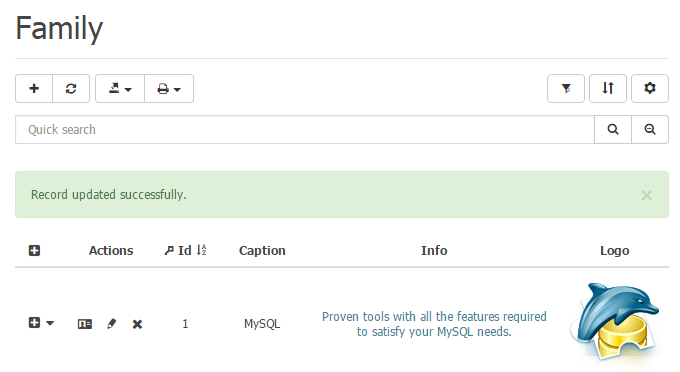Open the sort order settings
680x372 pixels.
(608, 88)
